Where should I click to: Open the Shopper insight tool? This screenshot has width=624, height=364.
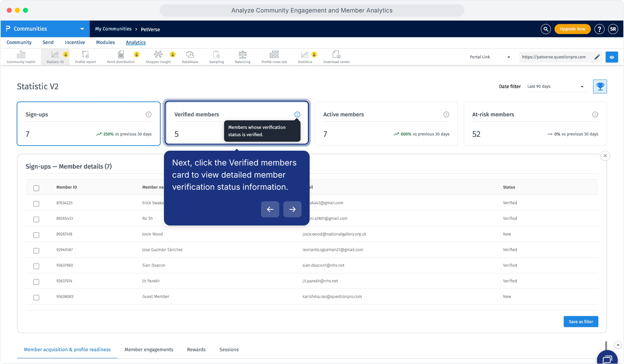coord(158,57)
